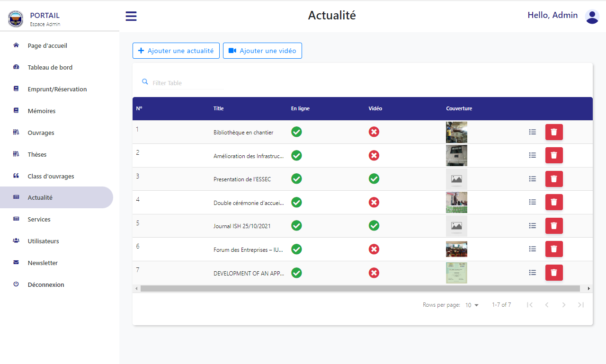Open details list icon for Bibliothèque en chantier

coord(533,132)
